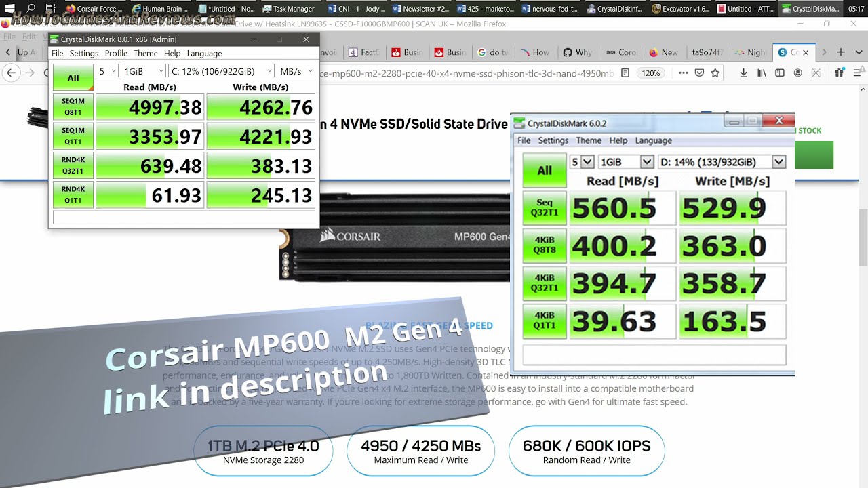868x488 pixels.
Task: Run the 4KiB Q8T8 test
Action: 545,246
